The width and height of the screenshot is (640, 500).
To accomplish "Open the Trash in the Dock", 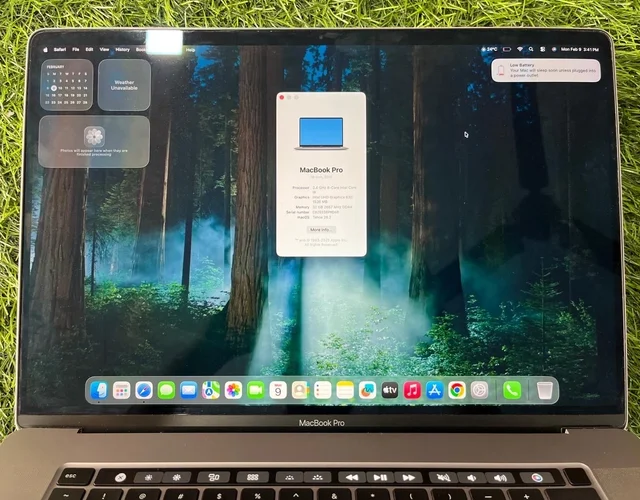I will point(544,391).
